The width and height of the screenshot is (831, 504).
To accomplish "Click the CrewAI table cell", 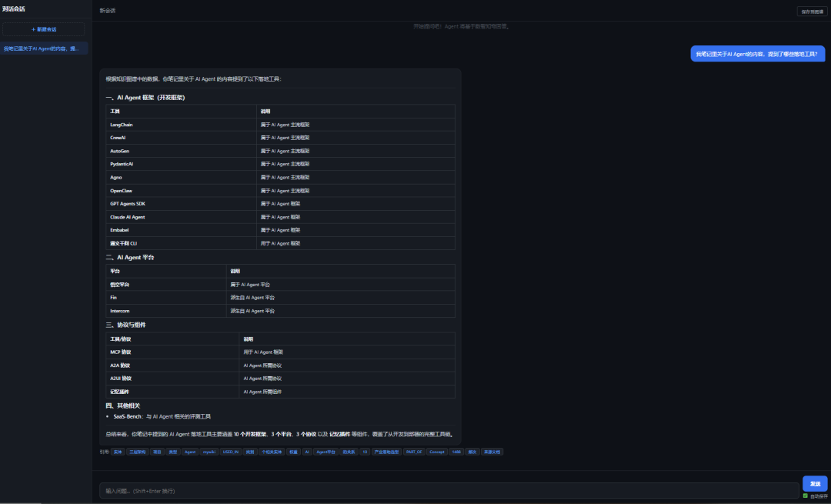I will tap(181, 138).
